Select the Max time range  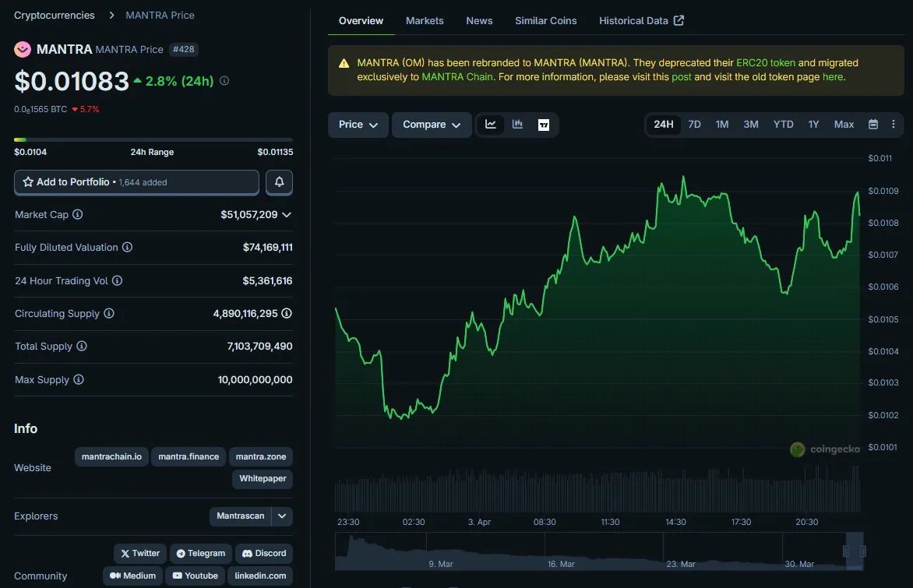tap(844, 125)
